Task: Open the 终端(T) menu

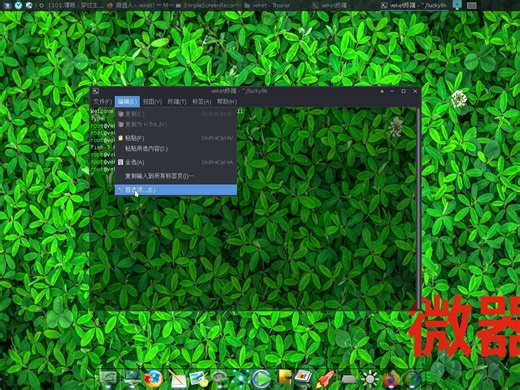Action: coord(177,102)
